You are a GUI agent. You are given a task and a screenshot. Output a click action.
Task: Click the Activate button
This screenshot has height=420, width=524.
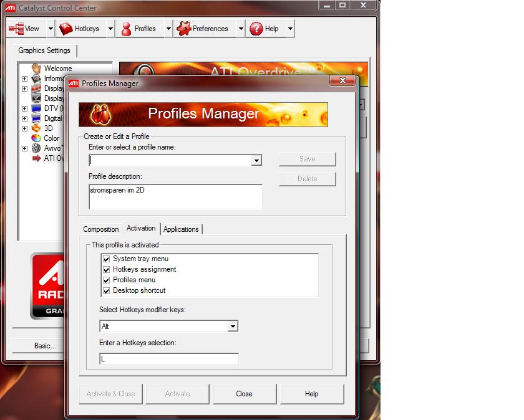(177, 394)
